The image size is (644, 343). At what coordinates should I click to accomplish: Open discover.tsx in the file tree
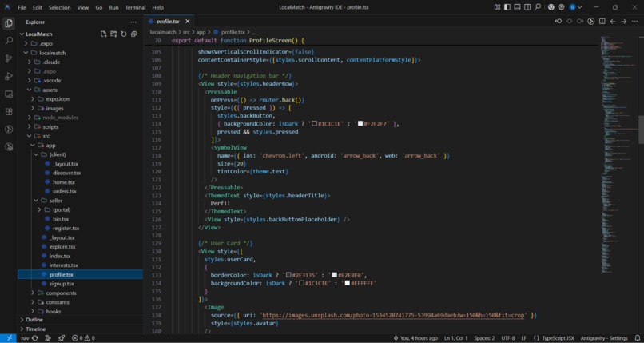pos(66,173)
